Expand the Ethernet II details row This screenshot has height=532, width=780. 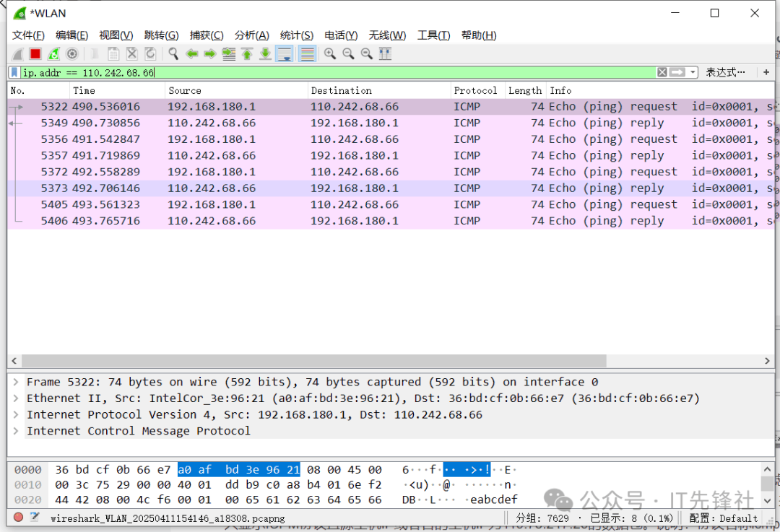tap(16, 398)
